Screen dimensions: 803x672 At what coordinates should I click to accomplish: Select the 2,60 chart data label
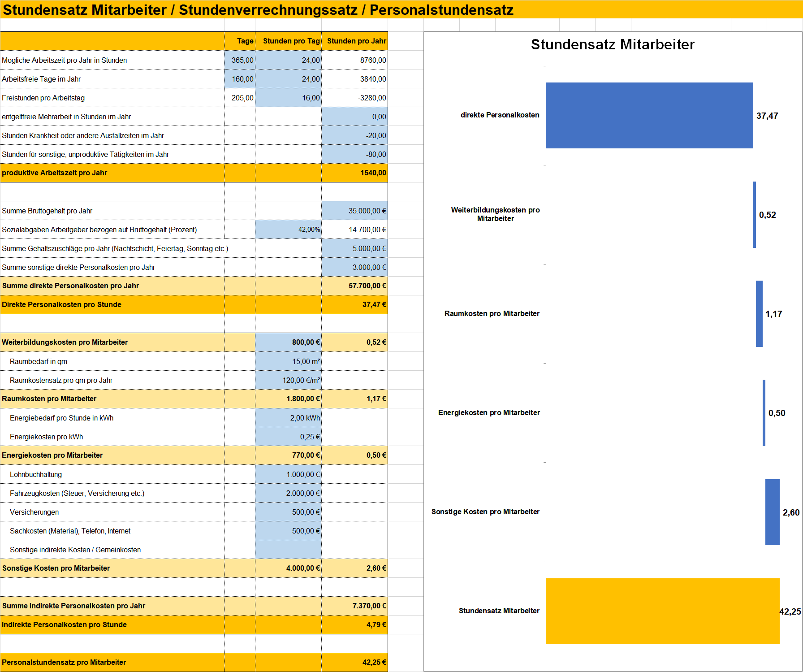[791, 512]
